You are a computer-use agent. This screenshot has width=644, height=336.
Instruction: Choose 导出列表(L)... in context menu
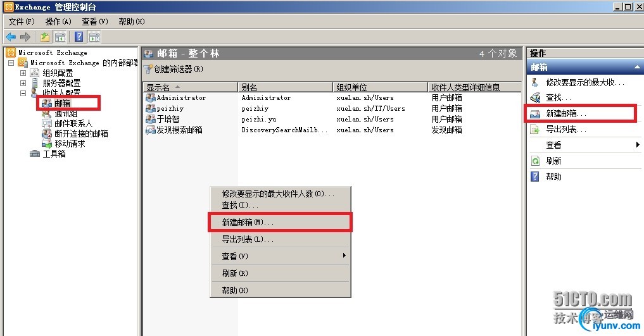(281, 239)
